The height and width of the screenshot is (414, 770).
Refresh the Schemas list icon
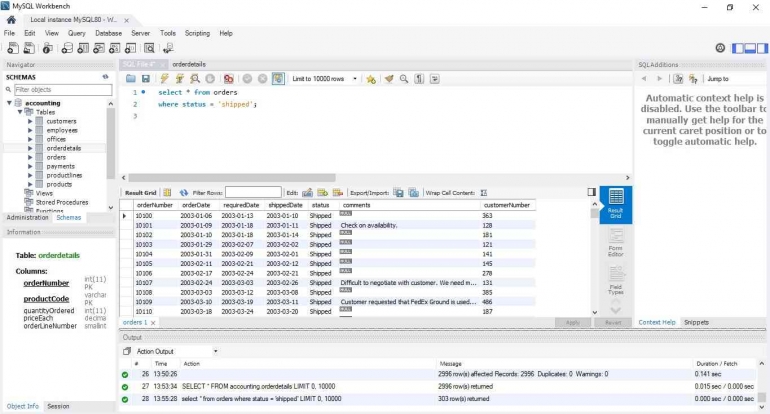tap(105, 77)
